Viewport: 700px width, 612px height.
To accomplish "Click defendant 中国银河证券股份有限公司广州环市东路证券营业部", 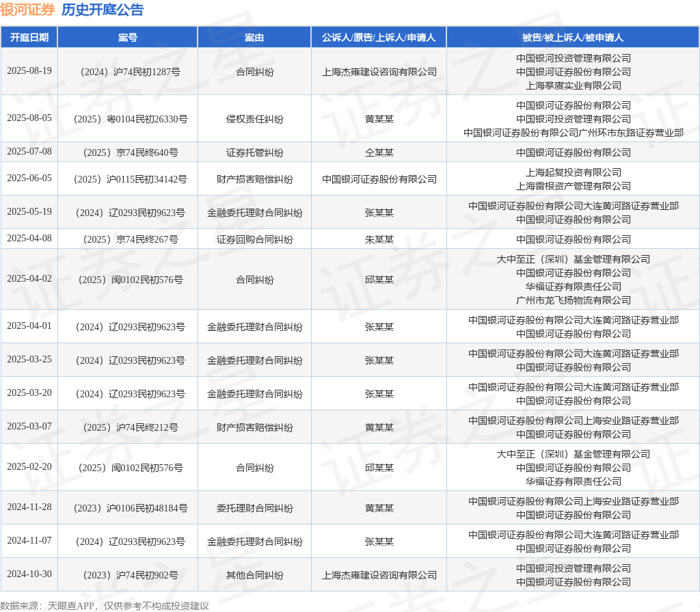I will coord(574,133).
